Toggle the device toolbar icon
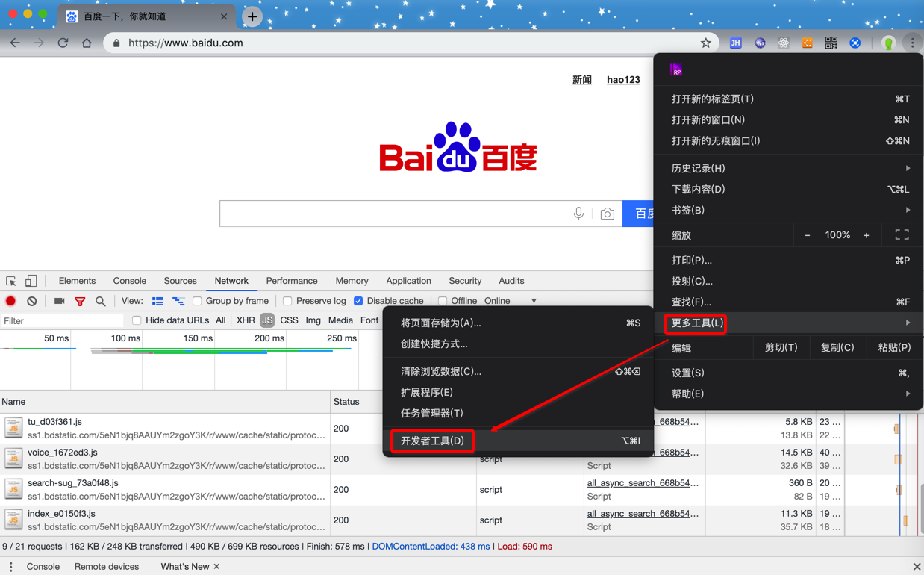The width and height of the screenshot is (924, 575). tap(31, 281)
